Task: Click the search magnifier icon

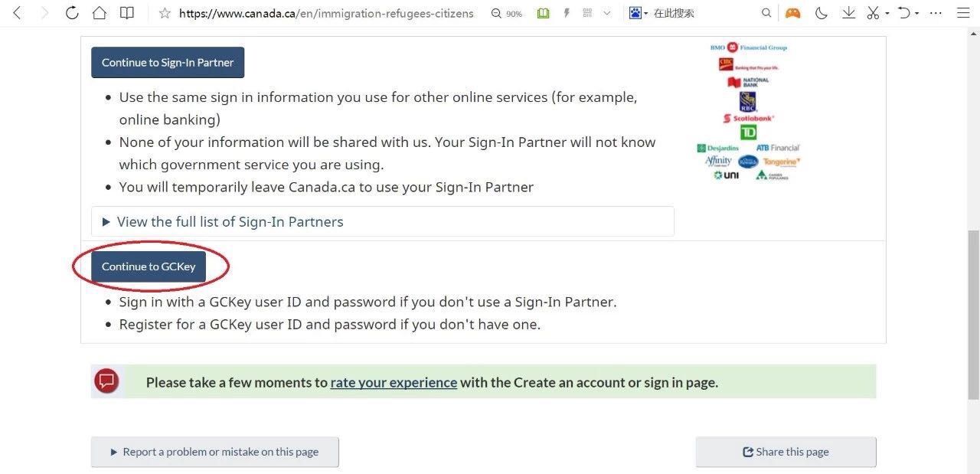Action: coord(766,13)
